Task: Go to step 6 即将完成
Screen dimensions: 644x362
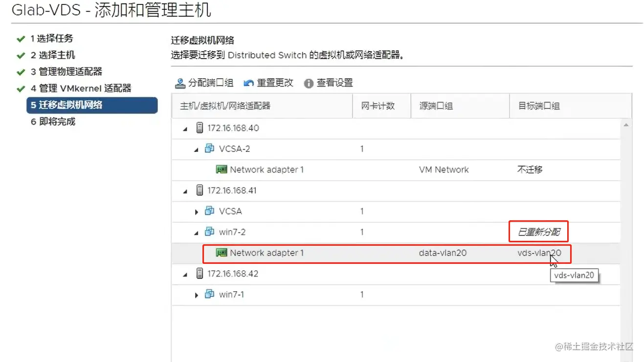Action: 53,122
